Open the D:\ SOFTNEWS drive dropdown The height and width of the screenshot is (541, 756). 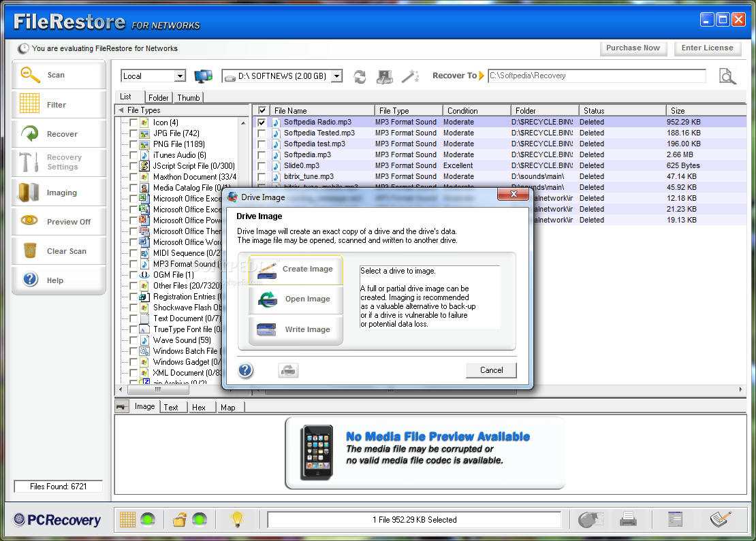337,76
